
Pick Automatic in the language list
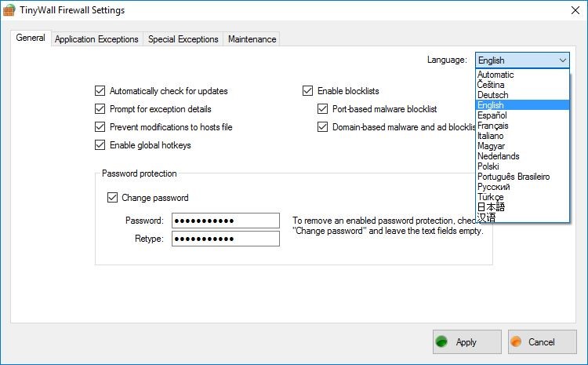point(495,75)
